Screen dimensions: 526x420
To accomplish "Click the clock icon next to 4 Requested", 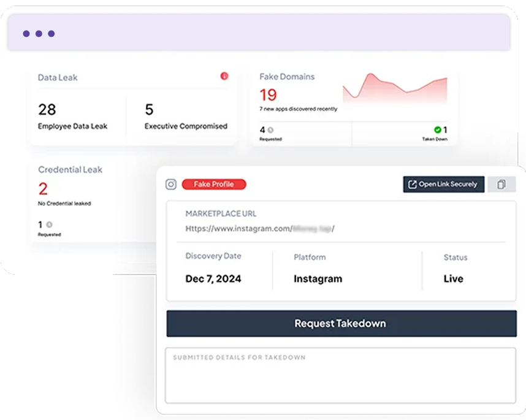I will [x=270, y=130].
